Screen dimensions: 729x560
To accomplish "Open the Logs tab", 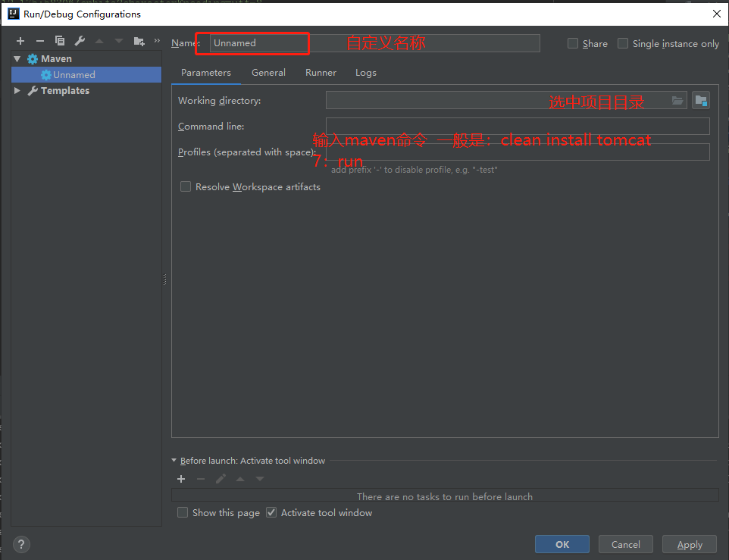I will 365,73.
